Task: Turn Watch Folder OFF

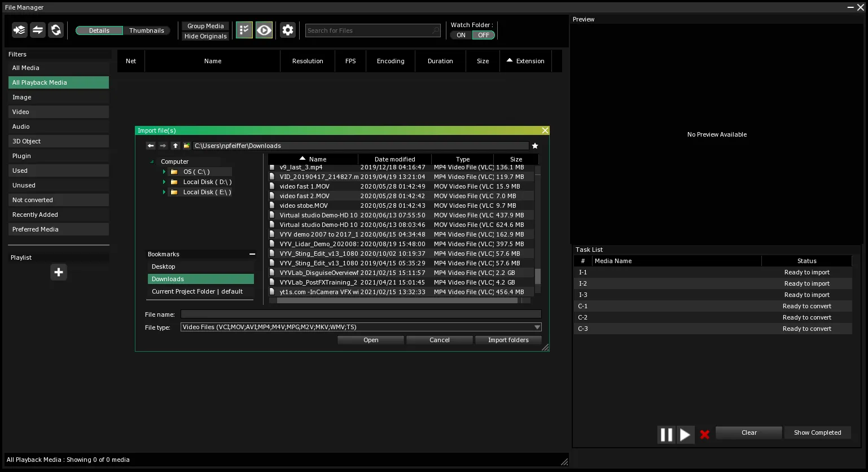Action: point(484,35)
